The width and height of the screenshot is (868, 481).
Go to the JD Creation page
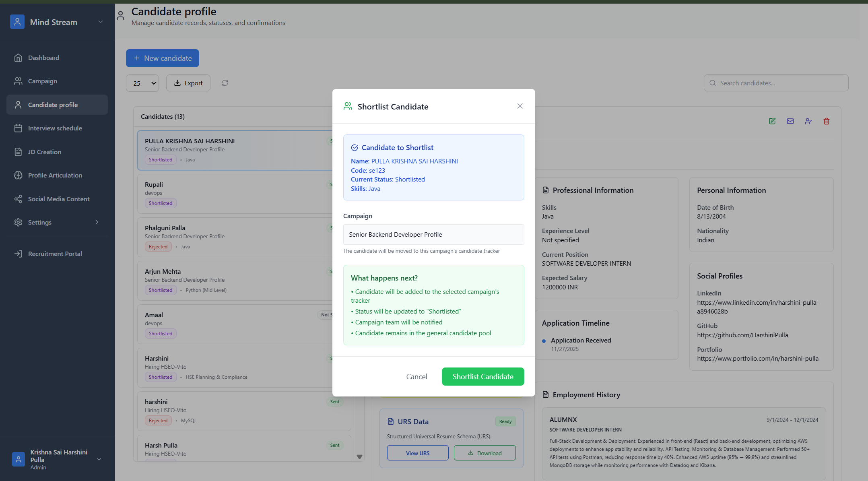click(x=44, y=152)
